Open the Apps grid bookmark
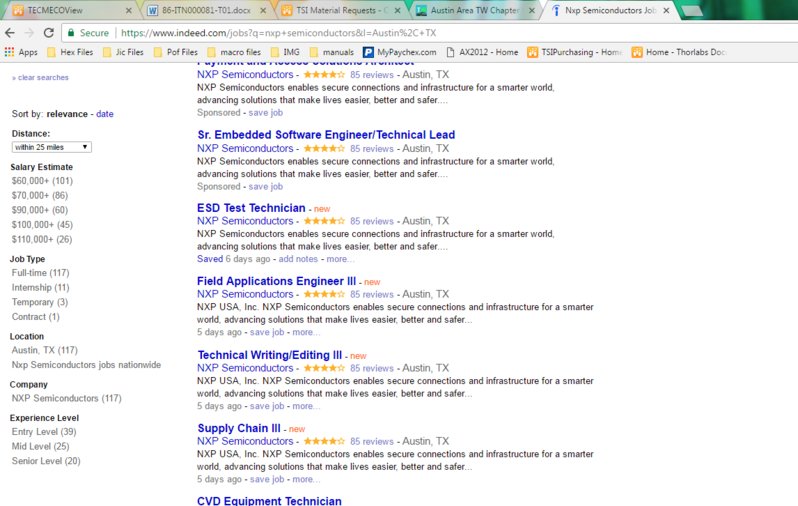Image resolution: width=798 pixels, height=506 pixels. click(21, 52)
